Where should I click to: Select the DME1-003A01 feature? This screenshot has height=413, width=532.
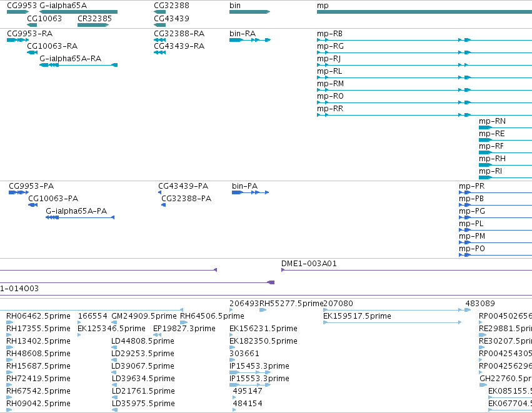[406, 271]
